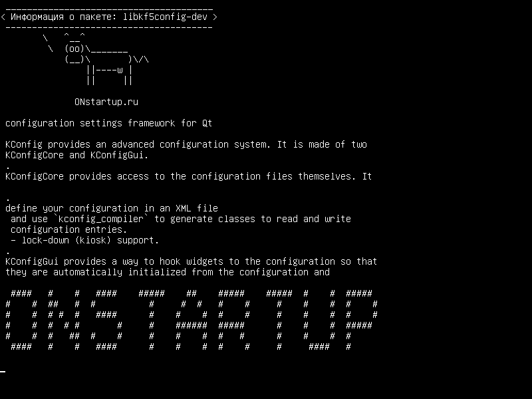
Task: Click the terminal cursor at the prompt
Action: (3, 371)
